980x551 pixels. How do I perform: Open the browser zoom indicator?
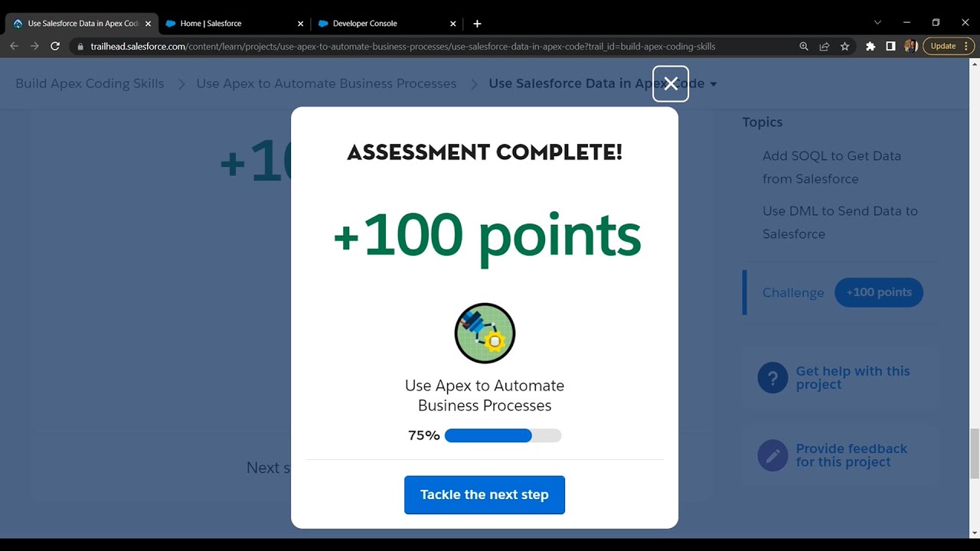tap(803, 46)
